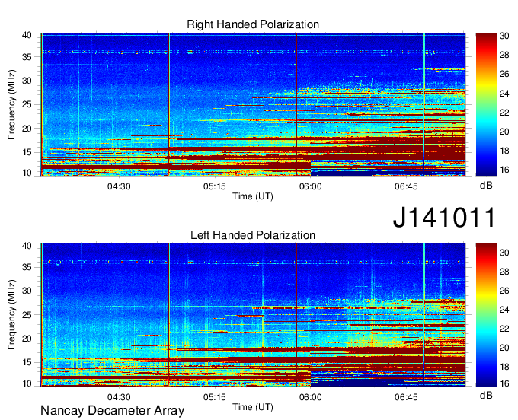518x420 pixels.
Task: Click the "Nancay Decameter Array" caption
Action: (112, 411)
